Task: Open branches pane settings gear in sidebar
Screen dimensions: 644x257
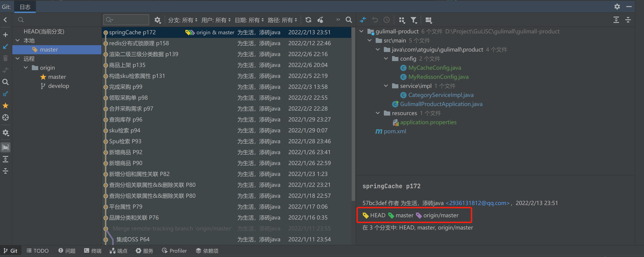Action: [5, 133]
